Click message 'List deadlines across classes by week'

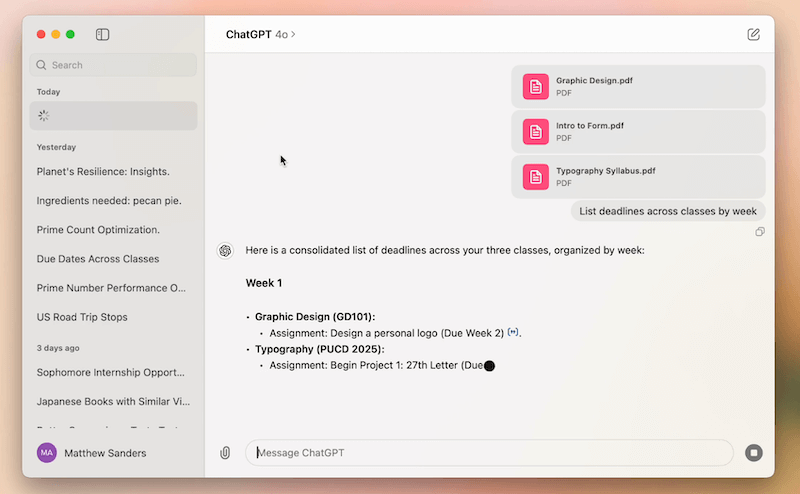coord(668,211)
